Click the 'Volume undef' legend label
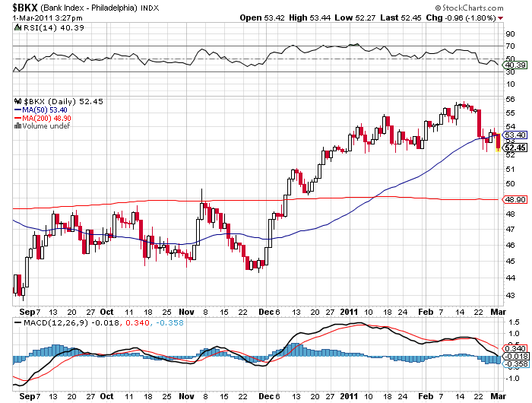This screenshot has height=403, width=532. tap(46, 126)
